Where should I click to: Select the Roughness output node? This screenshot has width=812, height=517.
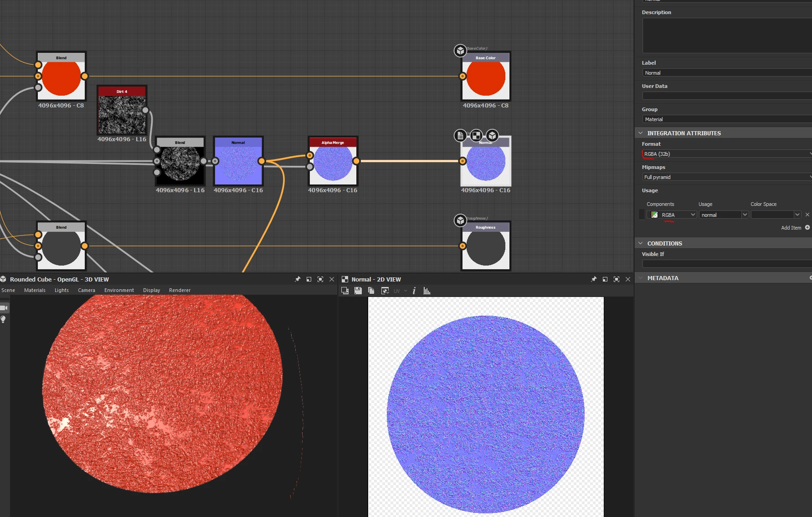point(486,246)
